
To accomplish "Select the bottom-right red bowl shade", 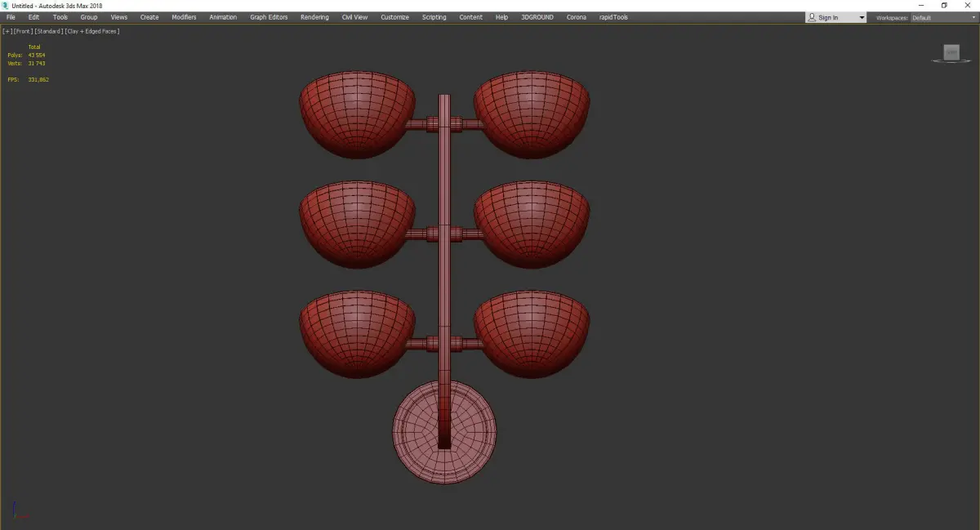I will pos(532,334).
